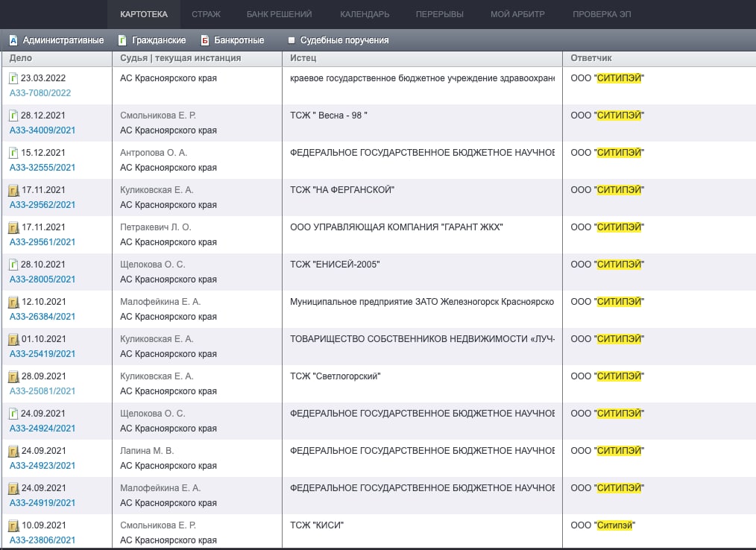The height and width of the screenshot is (550, 756).
Task: Follow the А33-24924/2021 case link
Action: tap(42, 429)
